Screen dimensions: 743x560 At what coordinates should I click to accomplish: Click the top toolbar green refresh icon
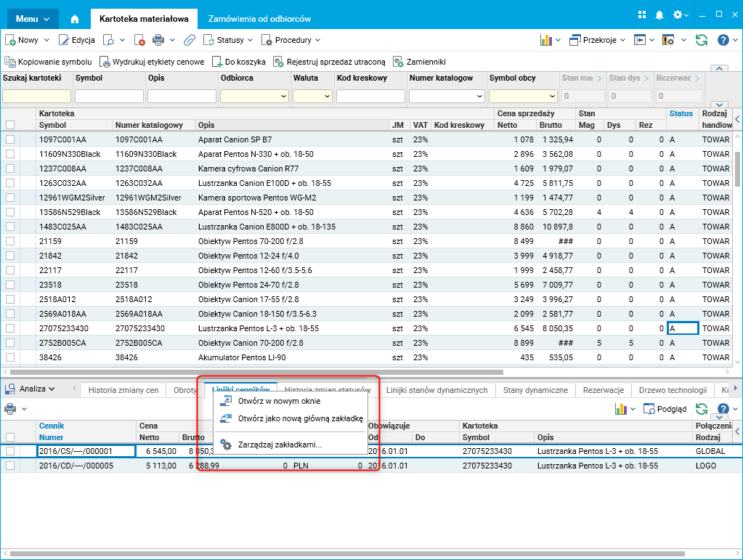tap(701, 40)
